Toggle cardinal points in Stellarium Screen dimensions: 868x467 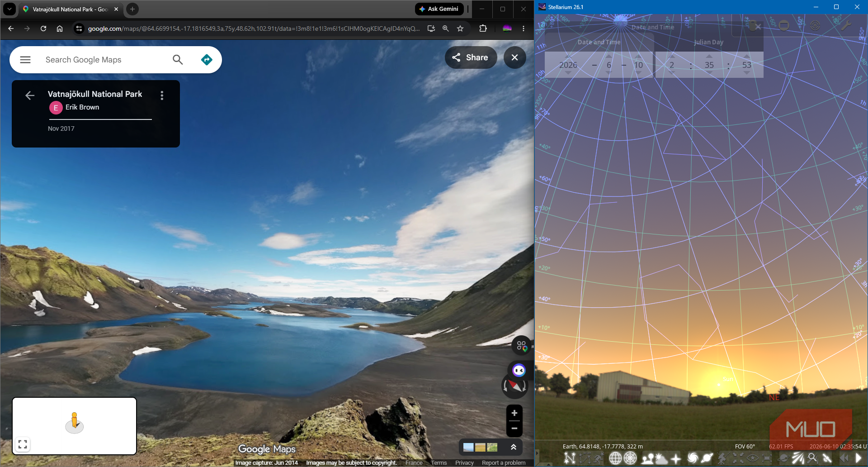(x=676, y=458)
